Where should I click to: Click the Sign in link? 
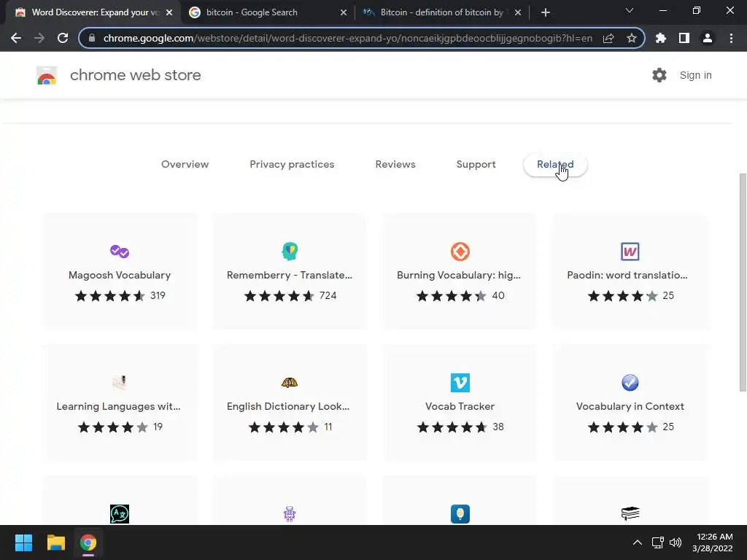tap(695, 75)
